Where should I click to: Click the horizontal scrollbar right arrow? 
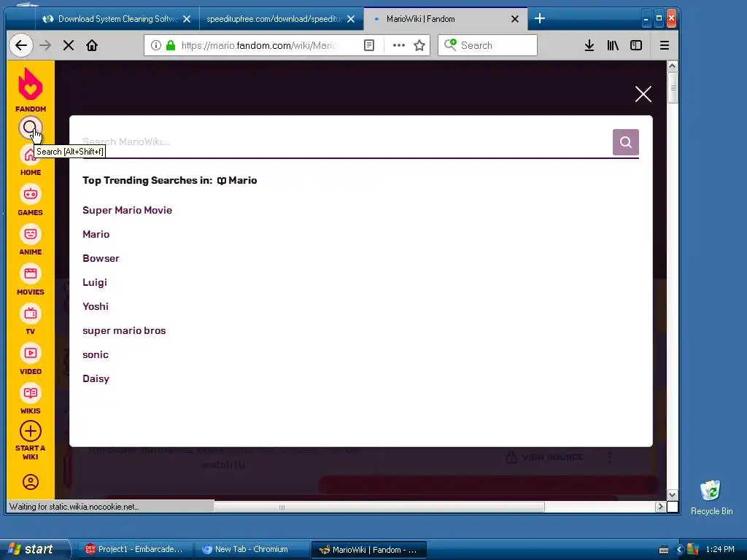coord(660,507)
